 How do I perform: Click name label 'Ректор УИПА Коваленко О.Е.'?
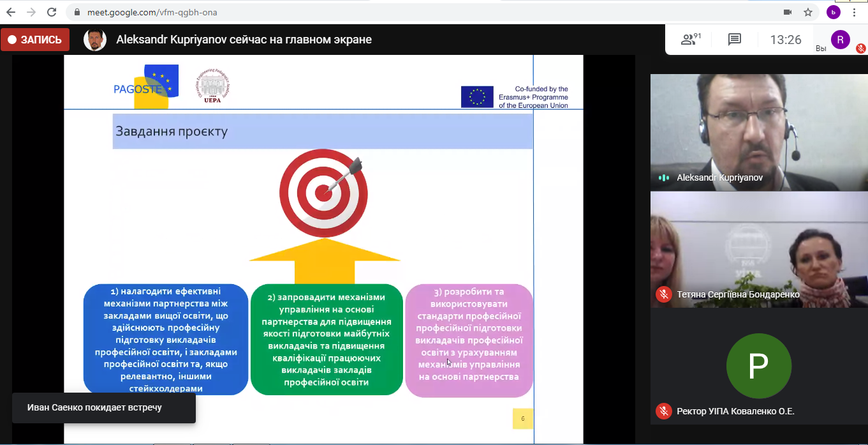(735, 411)
